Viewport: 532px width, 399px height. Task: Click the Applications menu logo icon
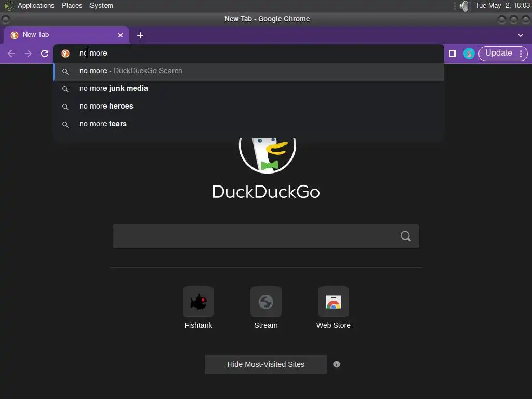coord(8,6)
